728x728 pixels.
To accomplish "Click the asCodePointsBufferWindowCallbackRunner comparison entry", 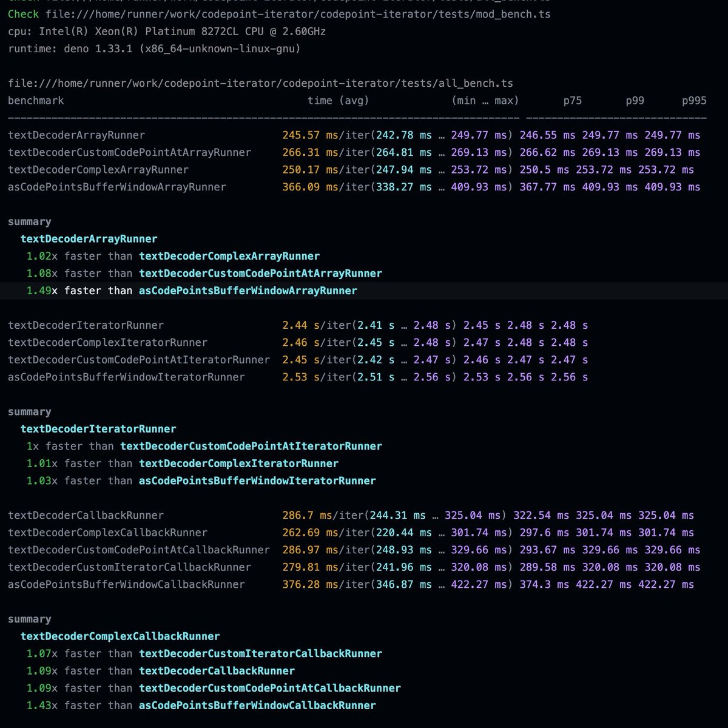I will click(258, 705).
